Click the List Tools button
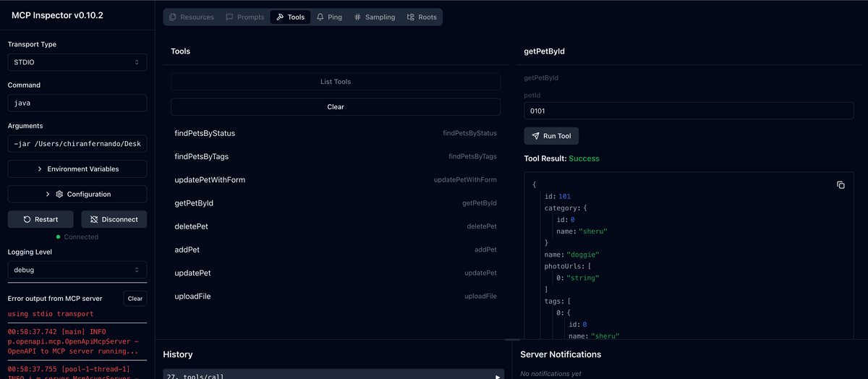868x379 pixels. pos(336,82)
